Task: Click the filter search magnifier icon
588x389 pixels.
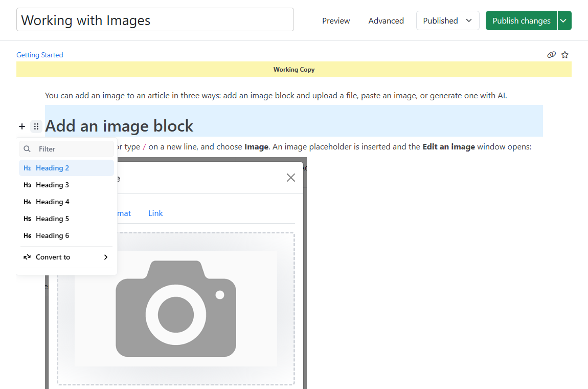Action: pos(27,149)
